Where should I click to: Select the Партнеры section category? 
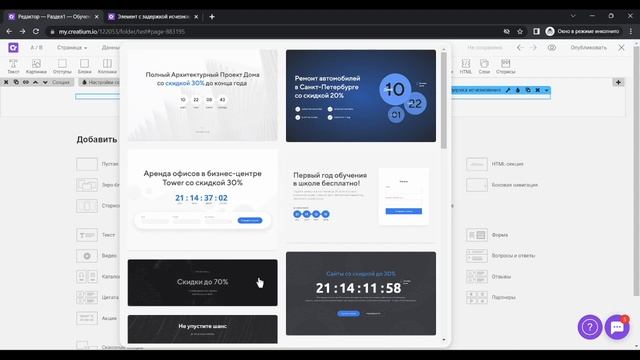click(x=491, y=298)
